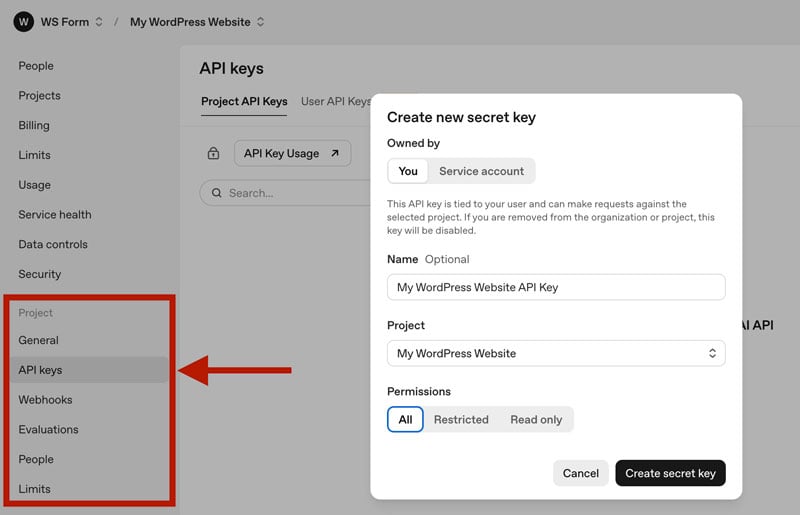
Task: Open Limits under the Project section
Action: click(x=34, y=488)
